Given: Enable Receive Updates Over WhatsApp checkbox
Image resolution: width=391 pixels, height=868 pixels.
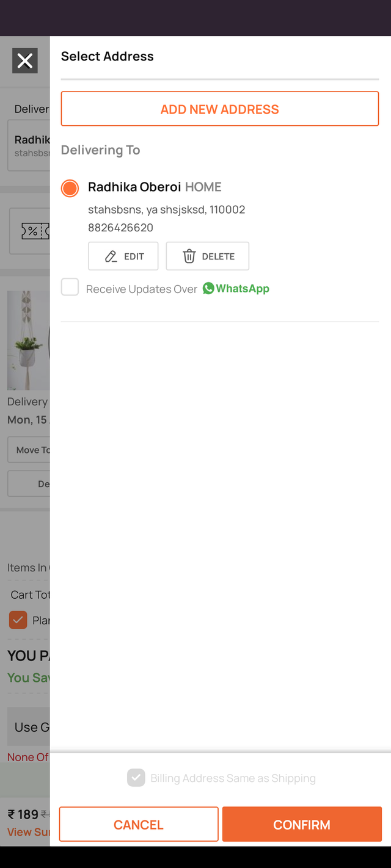Looking at the screenshot, I should [x=70, y=286].
